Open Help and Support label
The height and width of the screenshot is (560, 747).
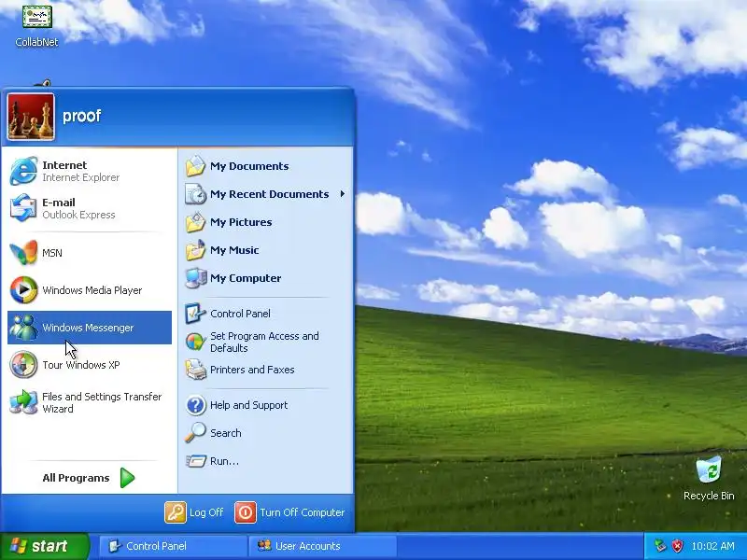pyautogui.click(x=248, y=405)
